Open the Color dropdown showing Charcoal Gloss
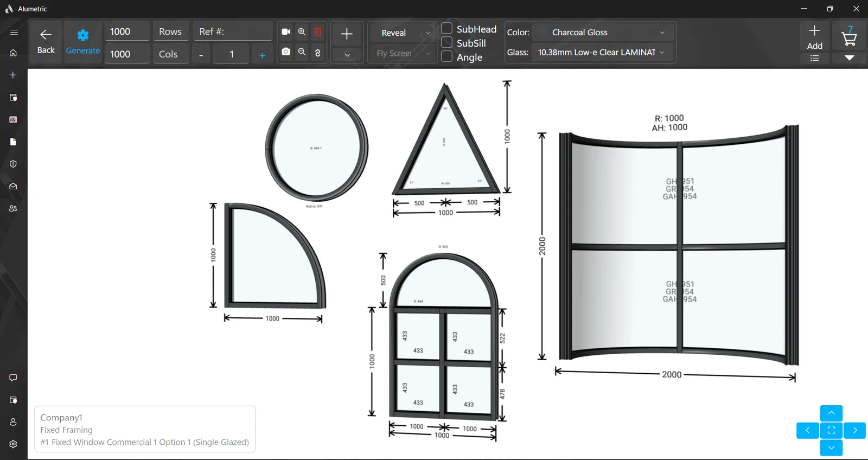The width and height of the screenshot is (868, 460). click(x=603, y=33)
